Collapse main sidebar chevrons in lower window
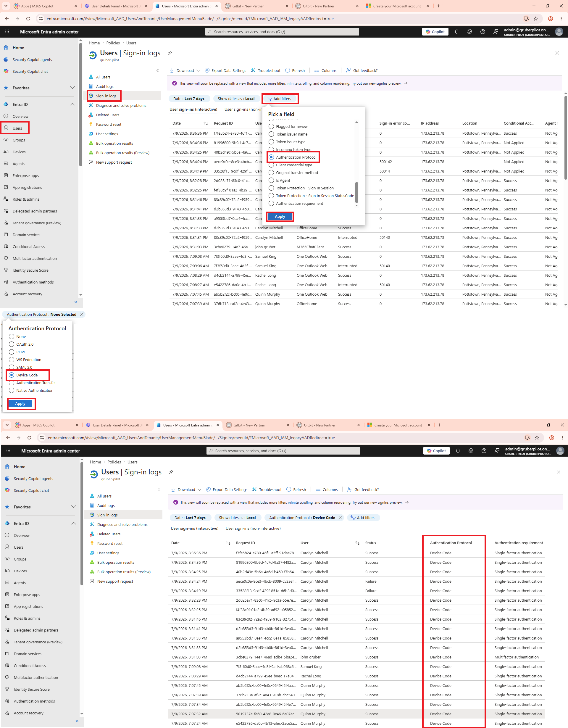Screen dimensions: 568x728 (x=77, y=721)
